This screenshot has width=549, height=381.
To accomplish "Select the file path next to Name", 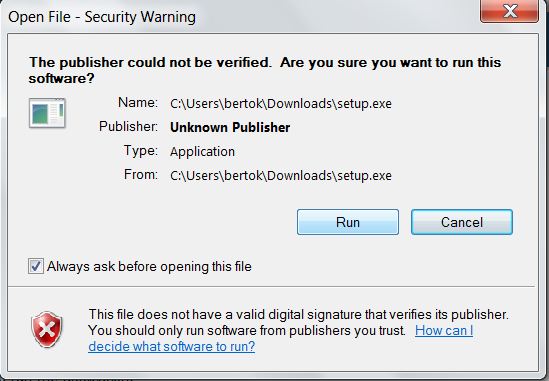I will click(x=281, y=104).
